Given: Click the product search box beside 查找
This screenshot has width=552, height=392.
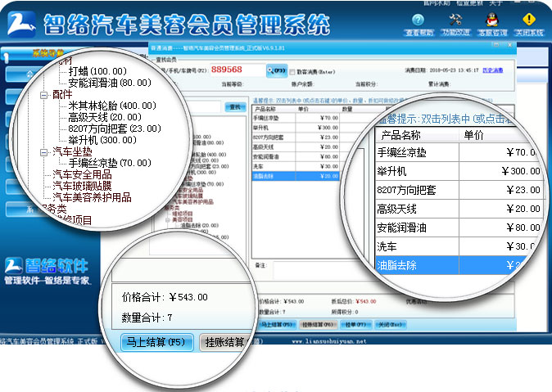Looking at the screenshot, I should (206, 107).
